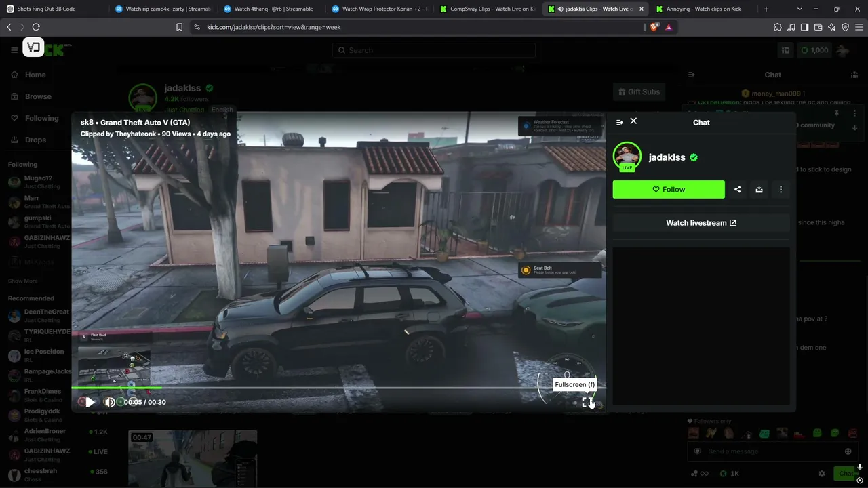Viewport: 868px width, 488px height.
Task: Share the clip using share icon
Action: (737, 190)
